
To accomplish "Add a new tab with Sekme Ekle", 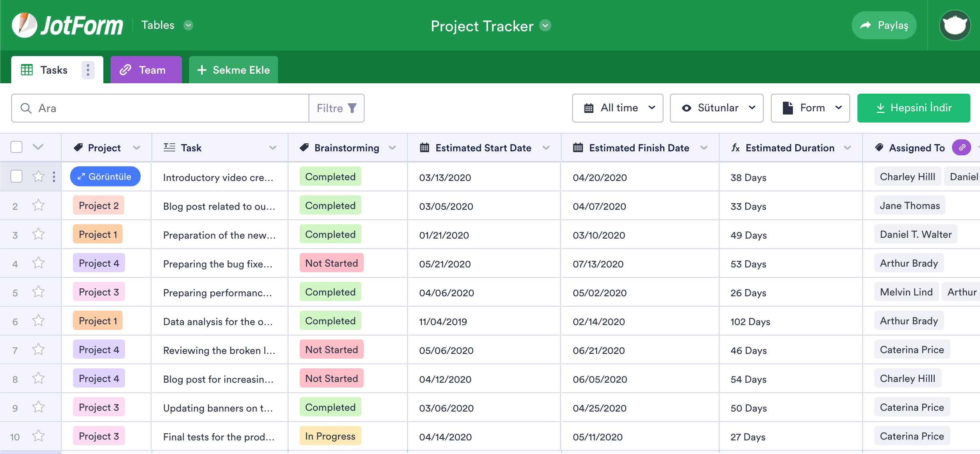I will (x=234, y=70).
